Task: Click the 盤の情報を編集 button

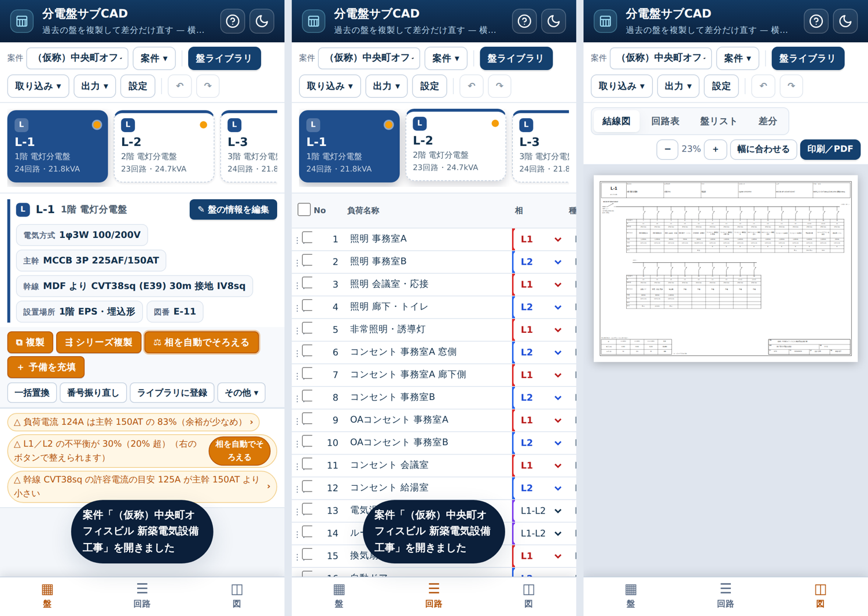Action: tap(233, 210)
